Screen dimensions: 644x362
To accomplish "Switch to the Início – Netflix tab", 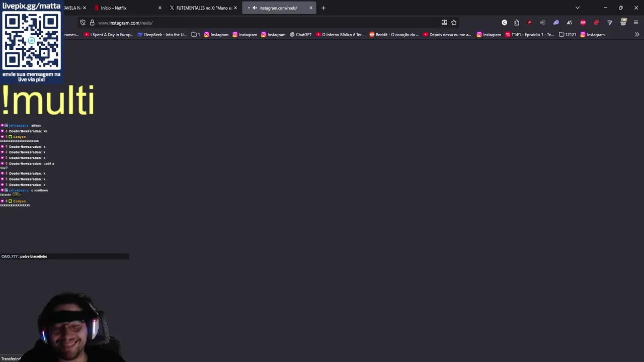I will pyautogui.click(x=128, y=8).
